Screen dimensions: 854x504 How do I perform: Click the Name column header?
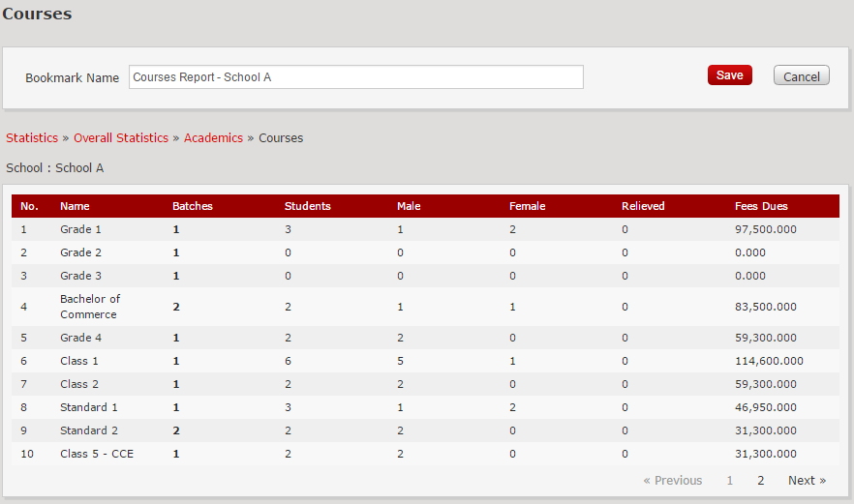(x=75, y=206)
